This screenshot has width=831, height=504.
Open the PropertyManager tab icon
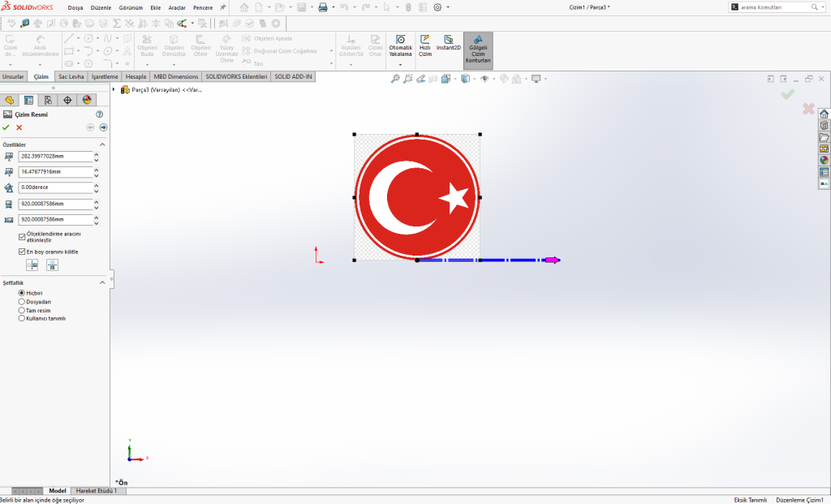click(x=28, y=100)
